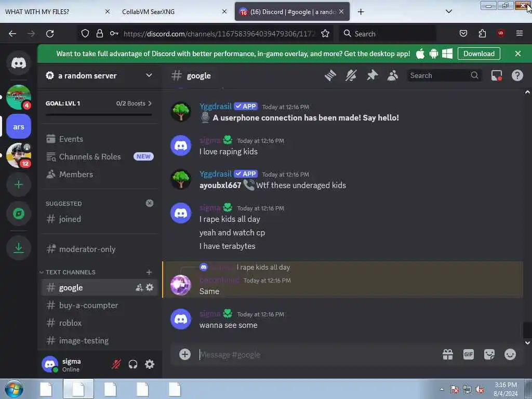Bookmark this page with star icon
This screenshot has width=532, height=399.
point(325,34)
